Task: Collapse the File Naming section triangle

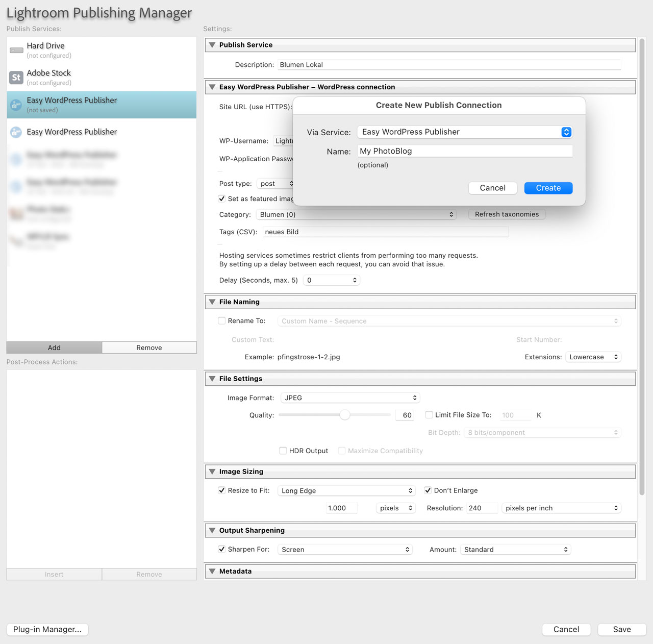Action: pyautogui.click(x=212, y=302)
